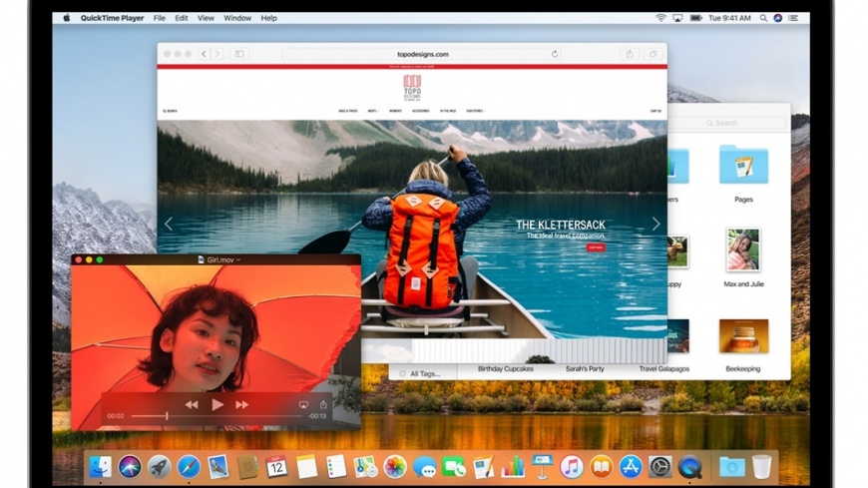
Task: Click the red Shop Now button
Action: [596, 247]
